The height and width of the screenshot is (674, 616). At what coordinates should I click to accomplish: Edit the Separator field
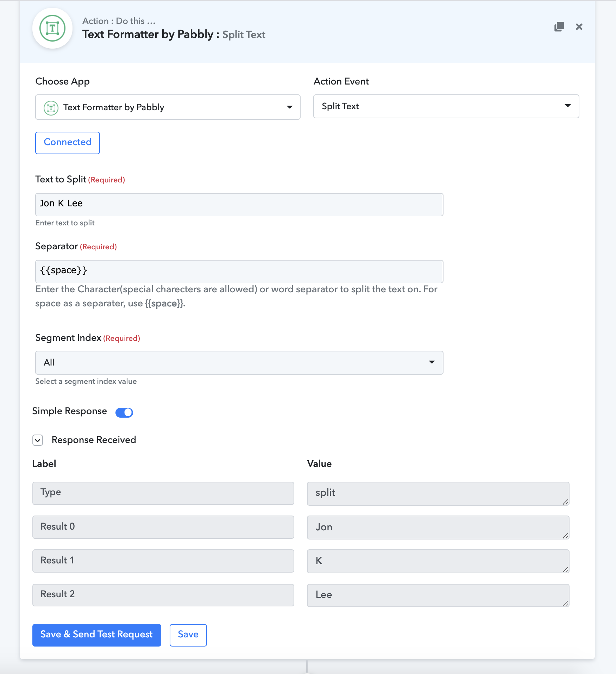(x=239, y=271)
